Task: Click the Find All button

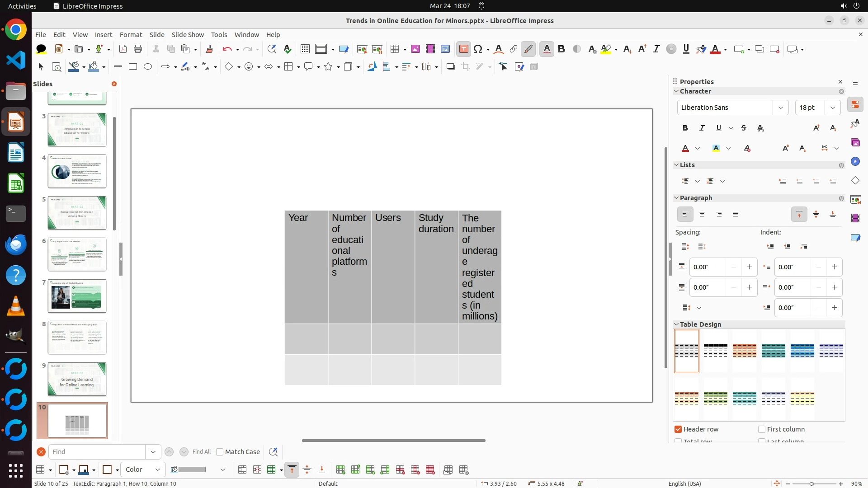Action: pos(201,452)
